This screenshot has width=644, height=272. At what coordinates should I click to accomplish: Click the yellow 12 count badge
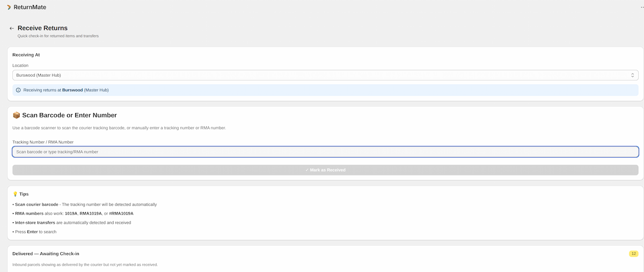[x=634, y=254]
